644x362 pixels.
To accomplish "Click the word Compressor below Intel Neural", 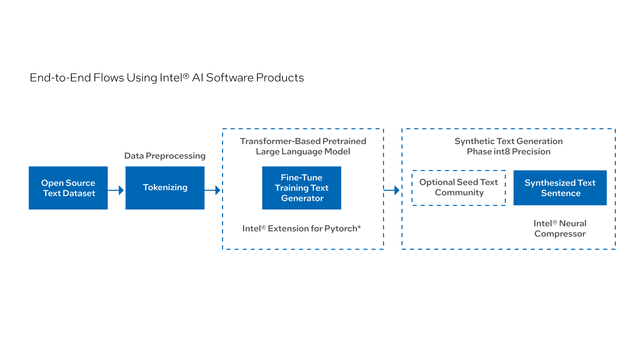I will 560,234.
